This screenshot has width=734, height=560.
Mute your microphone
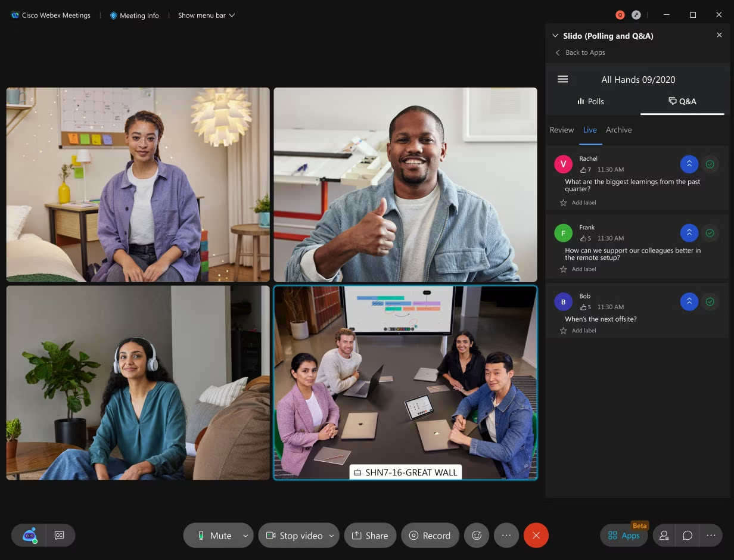pos(214,535)
